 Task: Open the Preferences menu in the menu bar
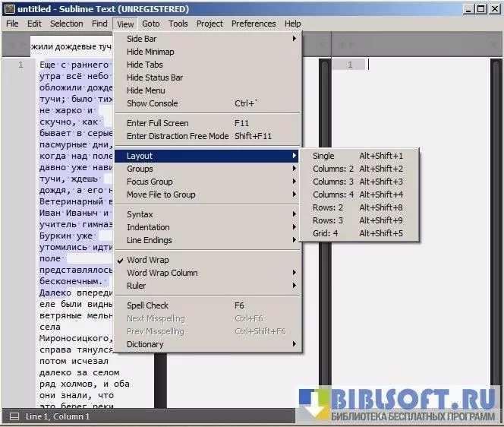(x=254, y=24)
